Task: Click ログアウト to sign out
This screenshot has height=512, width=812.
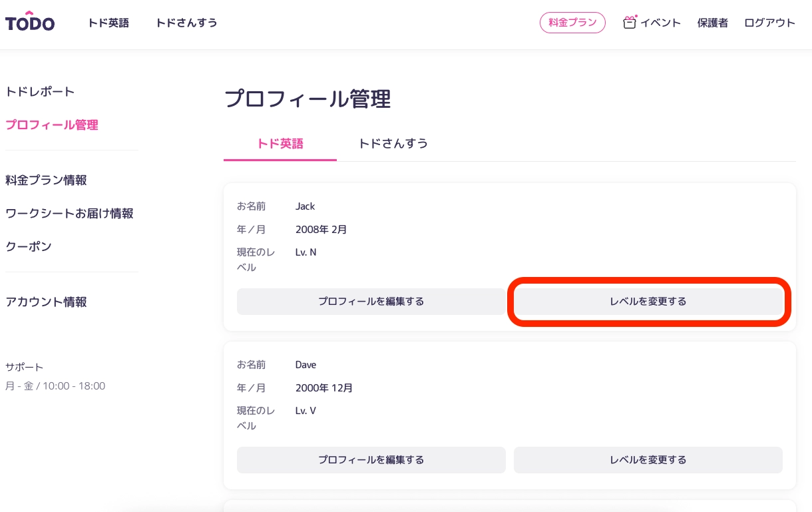Action: (x=769, y=23)
